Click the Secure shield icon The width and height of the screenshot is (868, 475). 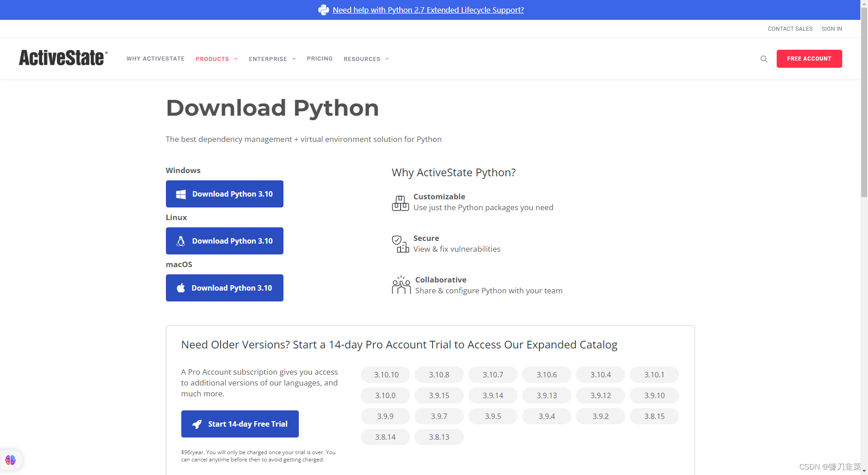point(400,244)
